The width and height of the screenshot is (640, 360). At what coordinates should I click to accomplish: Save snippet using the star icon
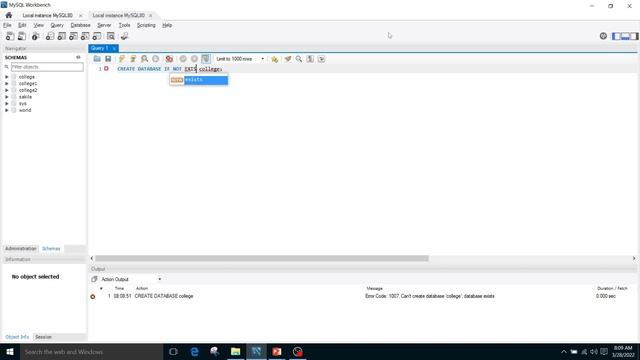[275, 59]
